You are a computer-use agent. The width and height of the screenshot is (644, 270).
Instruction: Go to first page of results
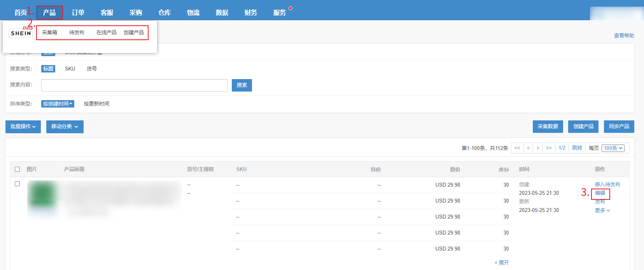[x=517, y=148]
